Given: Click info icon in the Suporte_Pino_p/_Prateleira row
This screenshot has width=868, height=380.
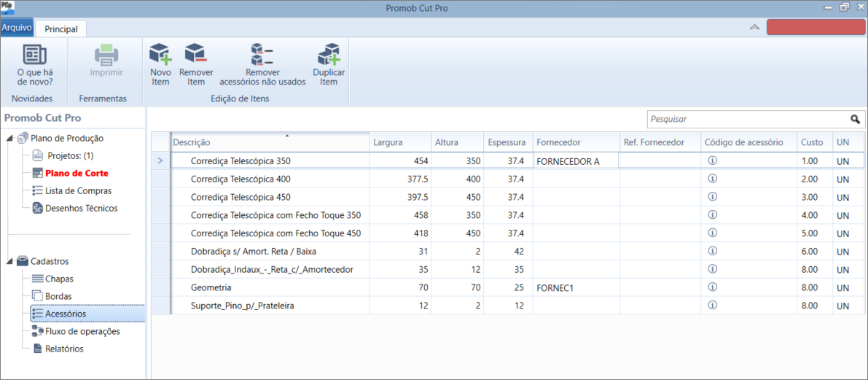Looking at the screenshot, I should 713,305.
